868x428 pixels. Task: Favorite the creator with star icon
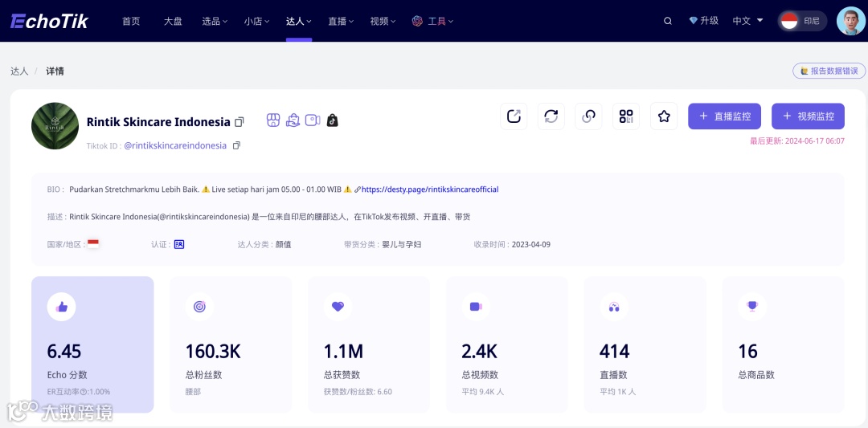tap(664, 116)
